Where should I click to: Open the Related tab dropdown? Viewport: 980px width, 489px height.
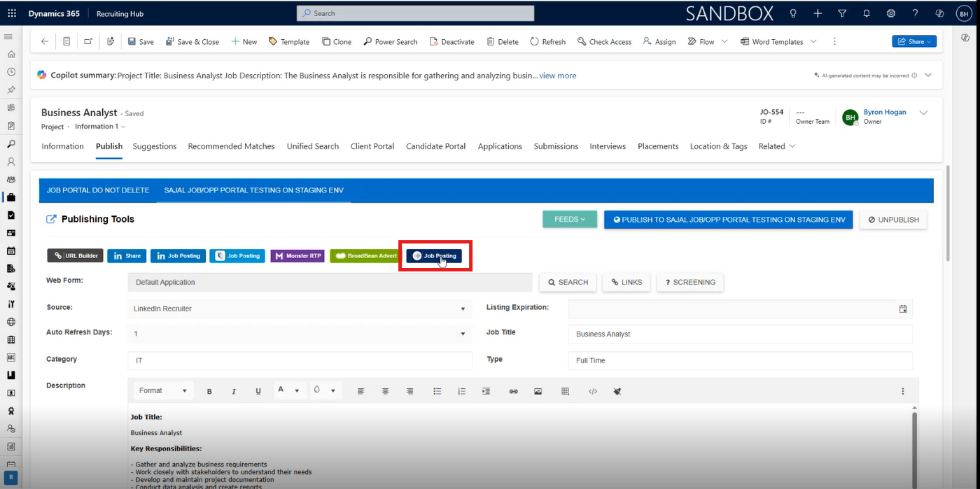click(x=777, y=146)
